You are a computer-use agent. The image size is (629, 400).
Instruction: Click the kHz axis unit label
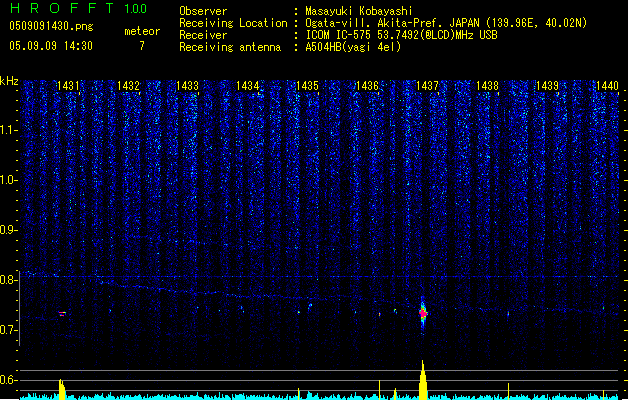pos(9,81)
